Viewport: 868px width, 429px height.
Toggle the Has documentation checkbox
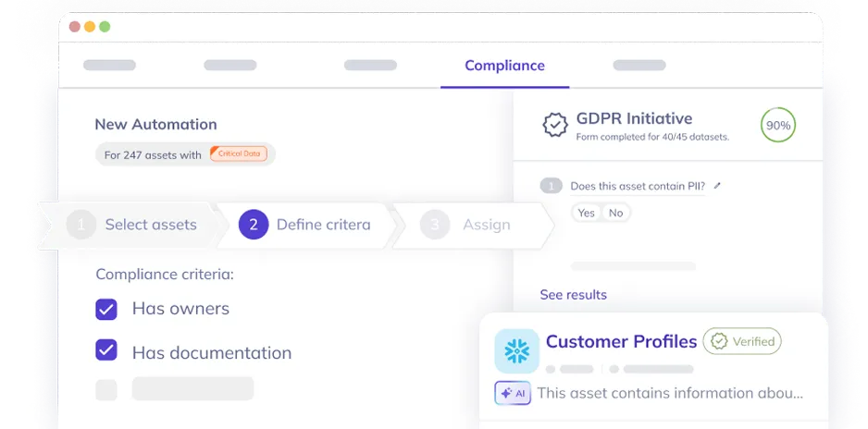click(x=106, y=349)
